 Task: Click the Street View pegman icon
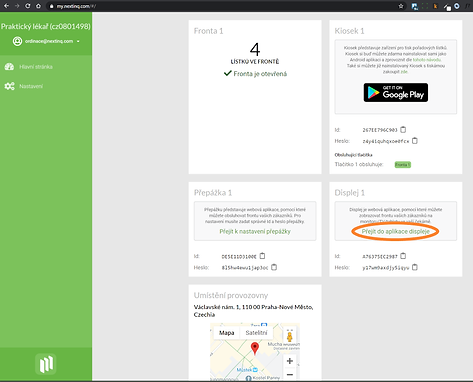[x=289, y=336]
